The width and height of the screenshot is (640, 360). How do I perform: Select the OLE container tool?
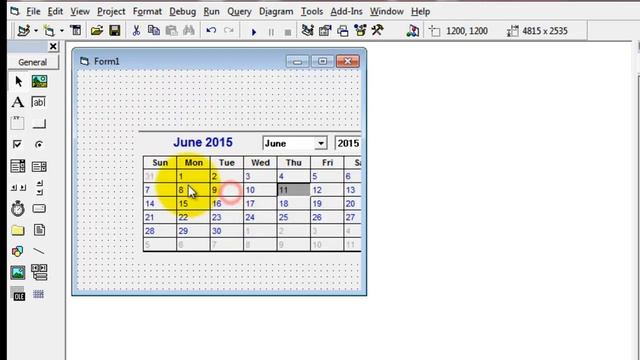18,294
